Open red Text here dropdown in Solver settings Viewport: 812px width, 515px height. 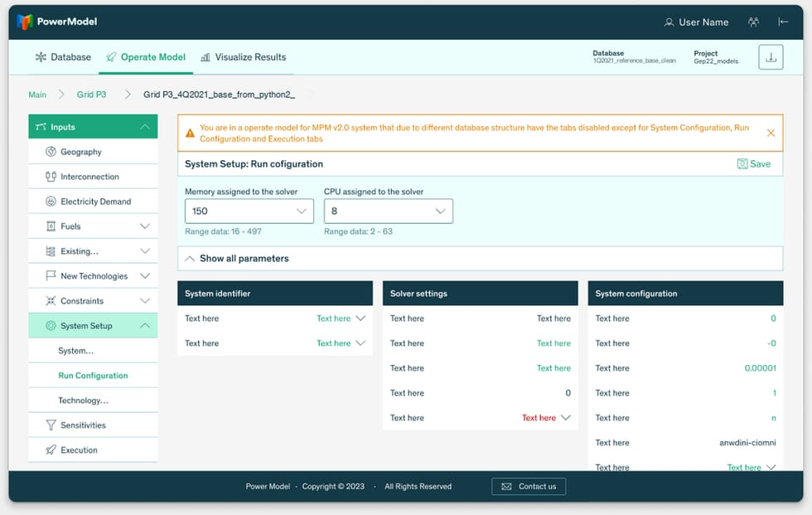tap(546, 418)
